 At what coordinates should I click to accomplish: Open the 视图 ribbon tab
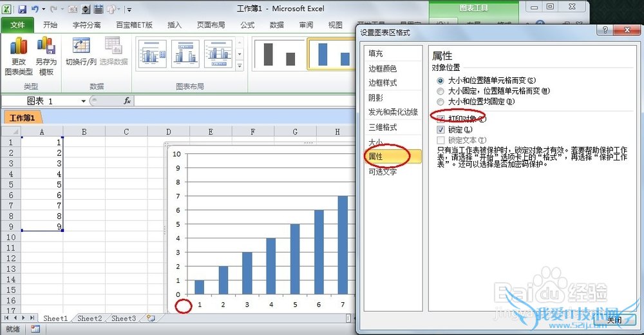335,25
